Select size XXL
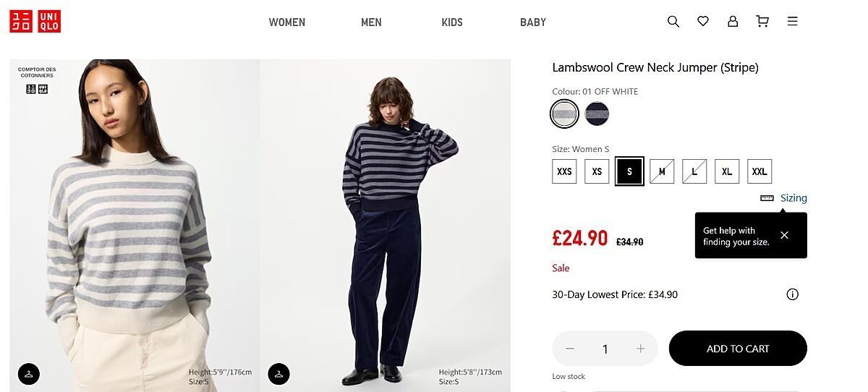The width and height of the screenshot is (868, 392). pos(759,171)
